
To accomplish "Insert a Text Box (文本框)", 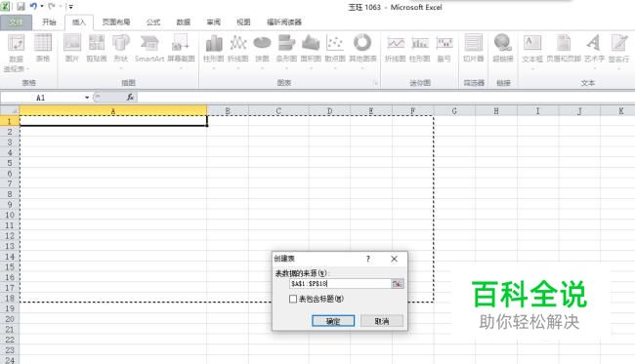I will click(532, 51).
